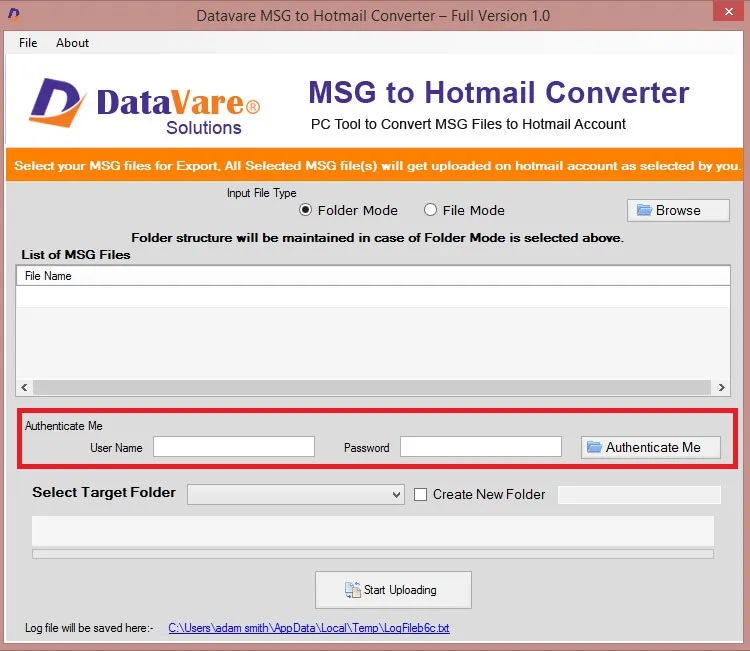Click the Datavare app icon in title bar
Screen dimensions: 750x651
click(14, 14)
